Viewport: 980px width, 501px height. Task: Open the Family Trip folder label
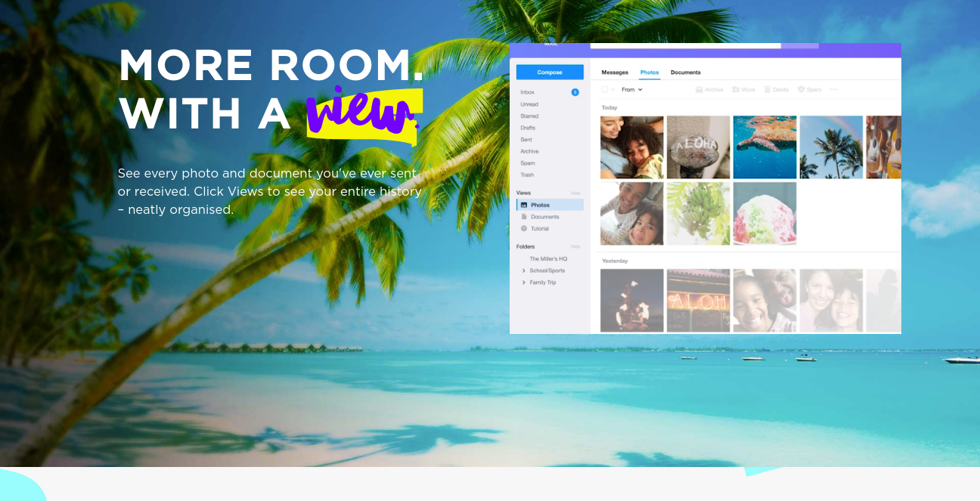click(x=543, y=283)
